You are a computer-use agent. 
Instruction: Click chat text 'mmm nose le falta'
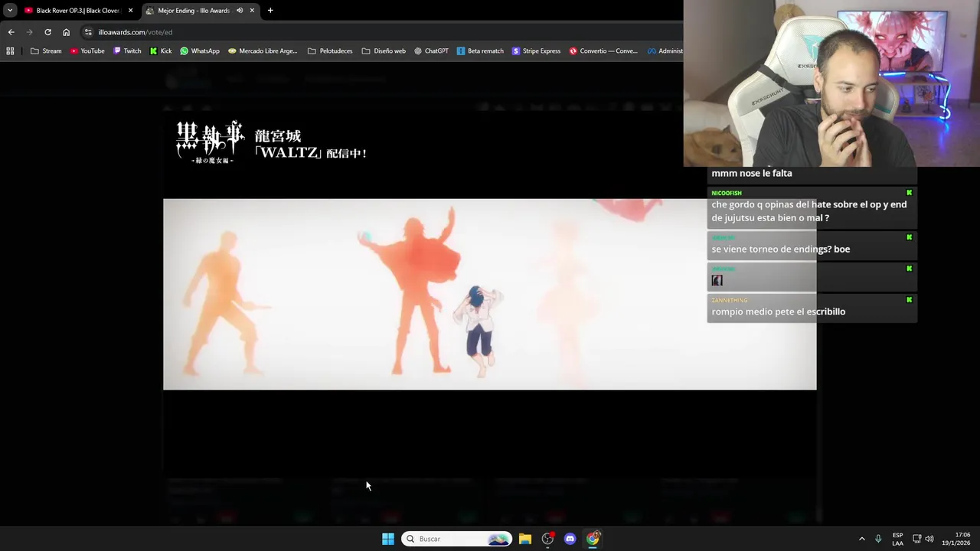tap(752, 173)
